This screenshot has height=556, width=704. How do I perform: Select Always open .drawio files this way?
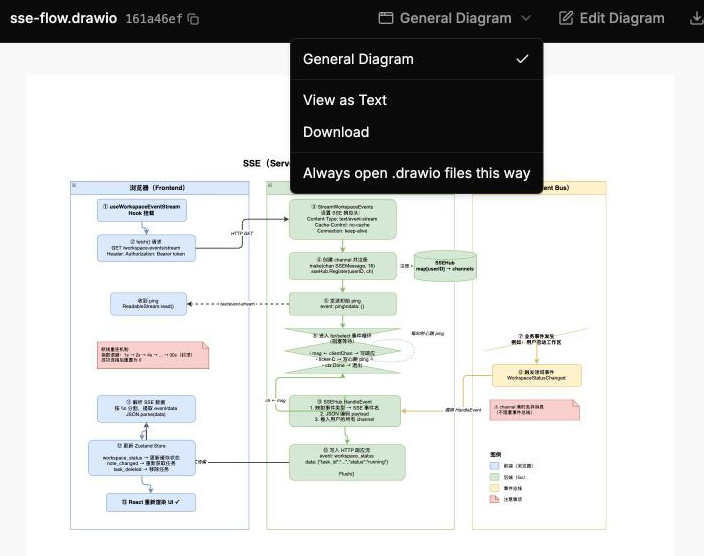tap(417, 173)
